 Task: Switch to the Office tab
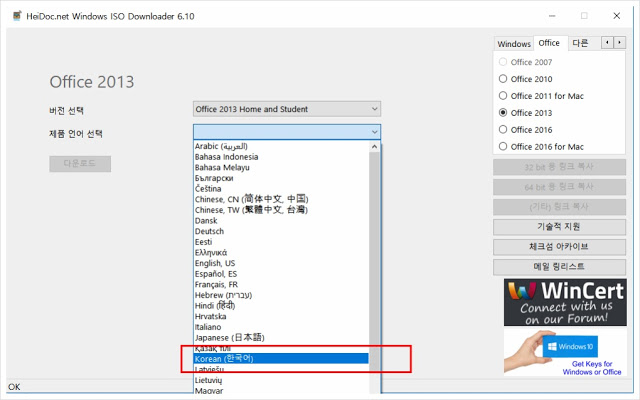coord(549,43)
